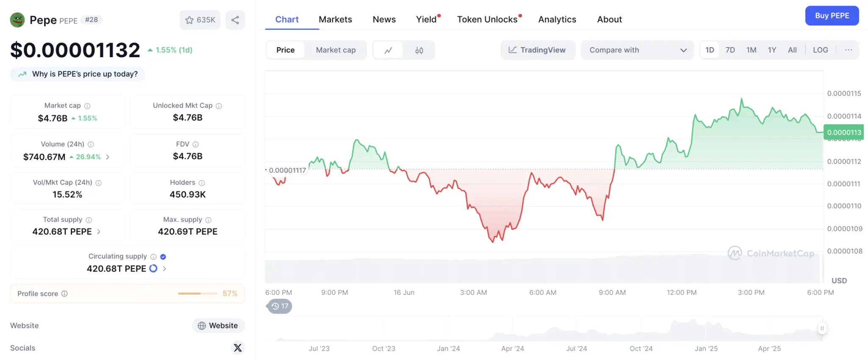The image size is (868, 361).
Task: Add Pepe to watchlist via star button
Action: (200, 20)
